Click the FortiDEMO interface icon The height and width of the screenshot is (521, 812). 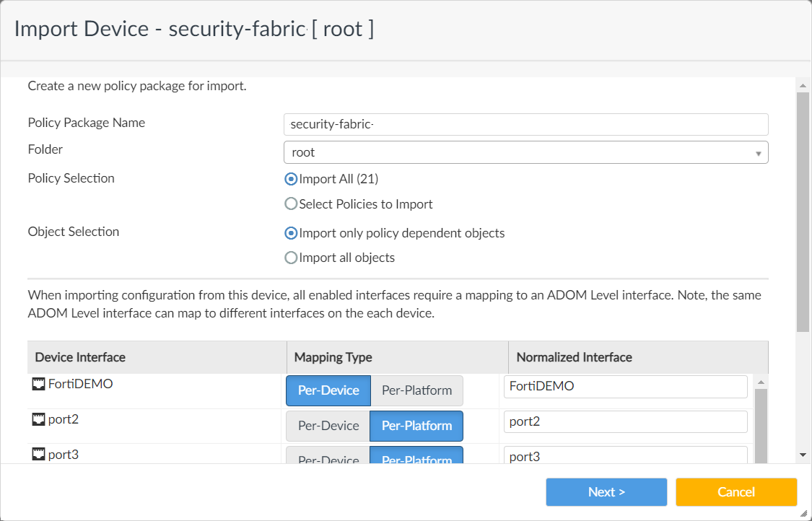click(x=38, y=384)
